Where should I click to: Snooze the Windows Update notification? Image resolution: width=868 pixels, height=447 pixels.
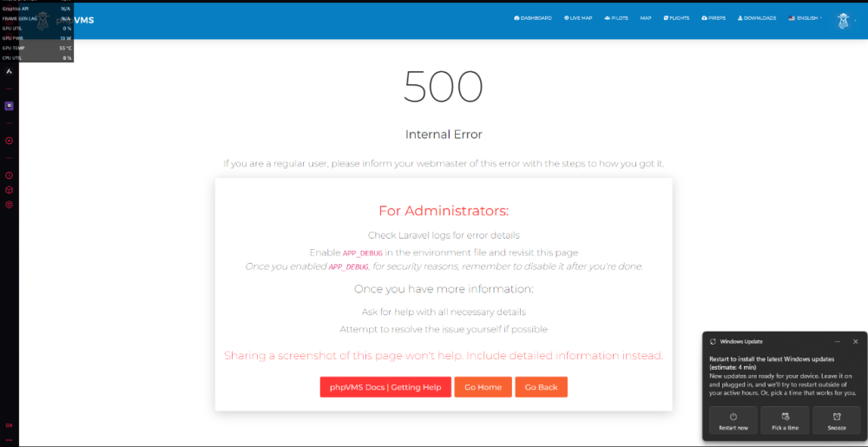coord(836,420)
